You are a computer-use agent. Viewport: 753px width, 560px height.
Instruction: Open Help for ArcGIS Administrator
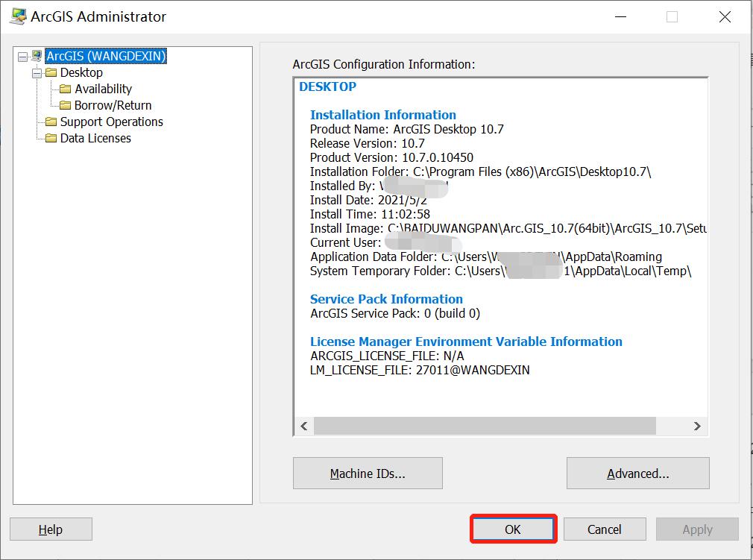point(51,529)
